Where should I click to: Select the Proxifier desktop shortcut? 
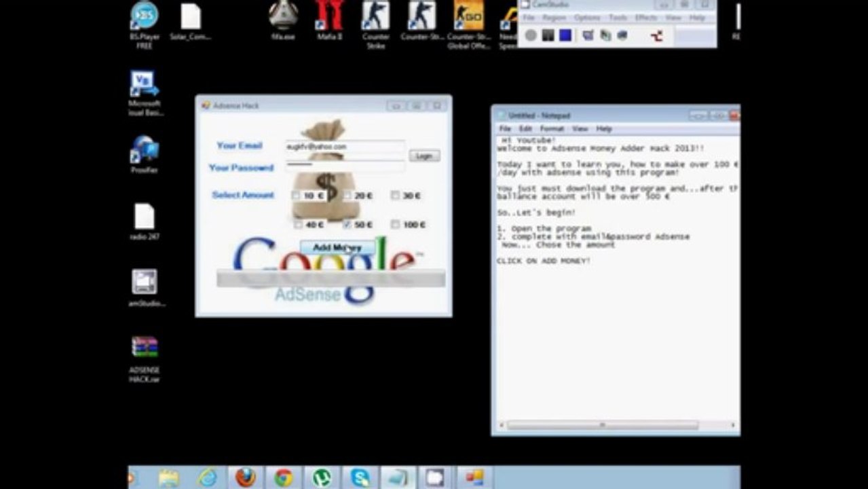[144, 154]
